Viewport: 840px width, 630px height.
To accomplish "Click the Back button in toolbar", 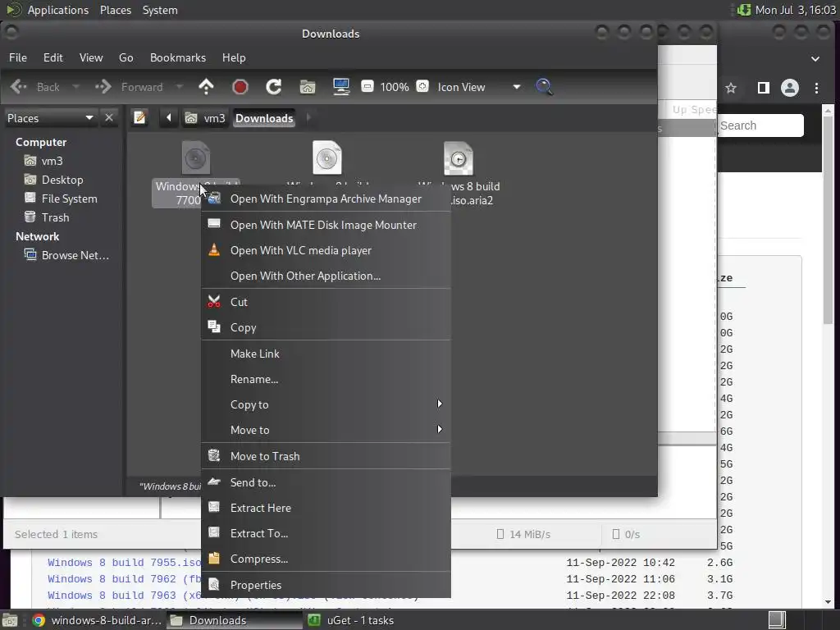I will click(34, 87).
